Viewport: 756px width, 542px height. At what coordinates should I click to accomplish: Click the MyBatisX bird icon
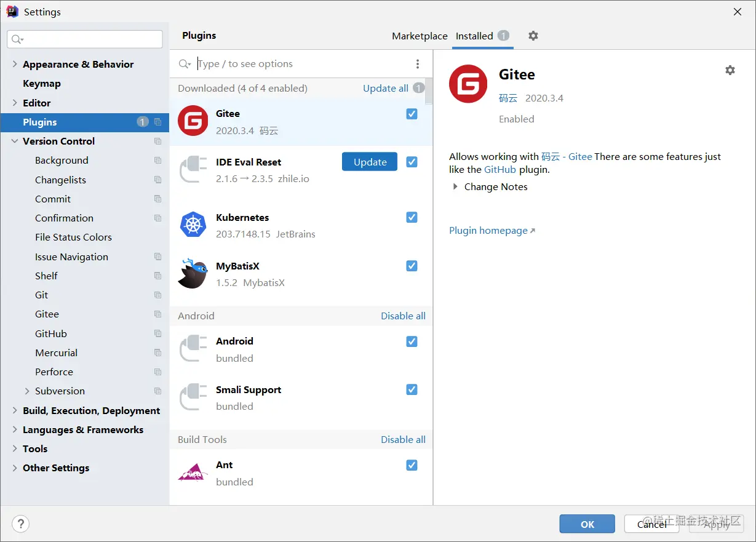click(x=193, y=274)
